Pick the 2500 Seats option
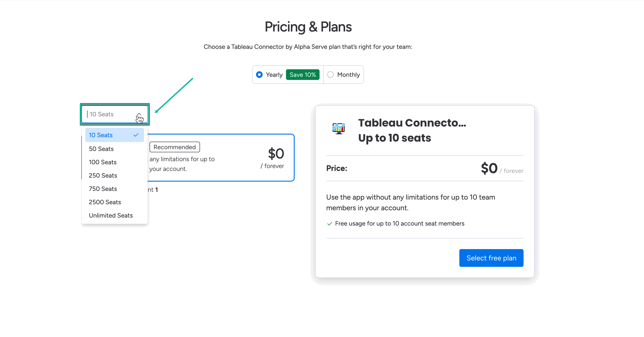 click(105, 202)
